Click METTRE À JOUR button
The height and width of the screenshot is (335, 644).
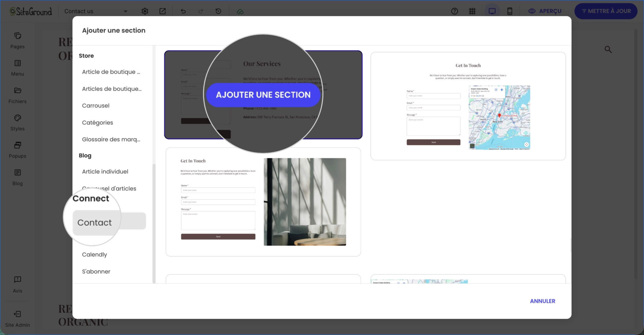point(606,11)
